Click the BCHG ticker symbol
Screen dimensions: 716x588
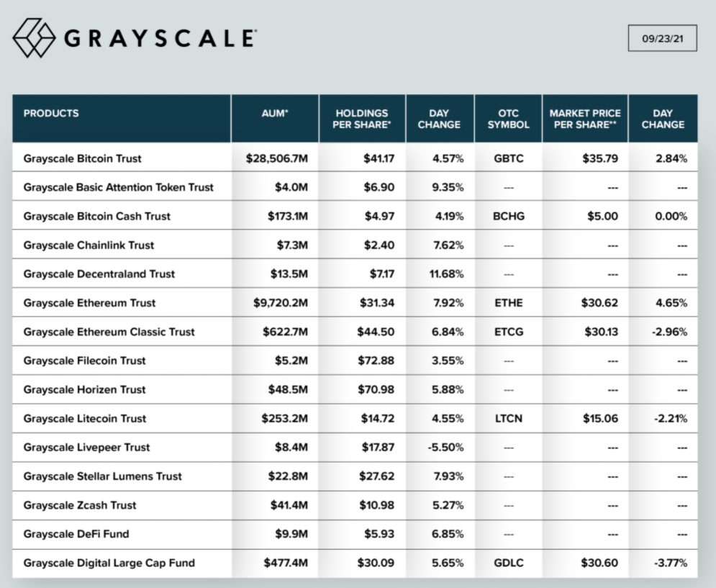508,216
